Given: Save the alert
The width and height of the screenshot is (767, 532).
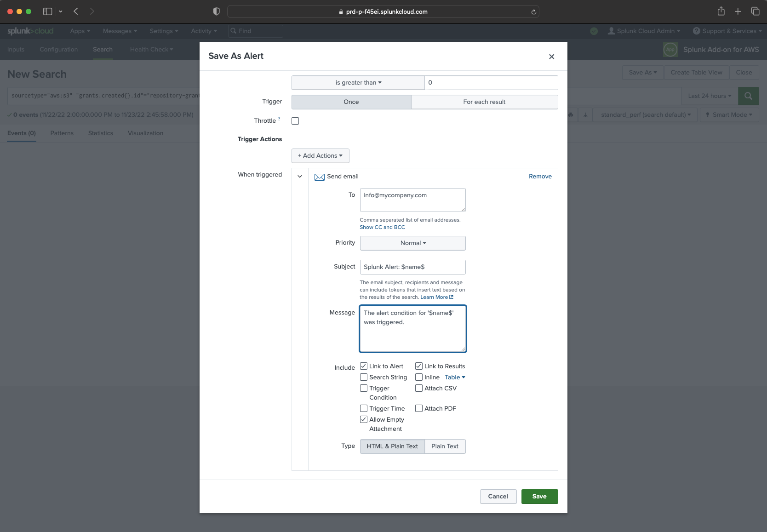Looking at the screenshot, I should coord(539,497).
